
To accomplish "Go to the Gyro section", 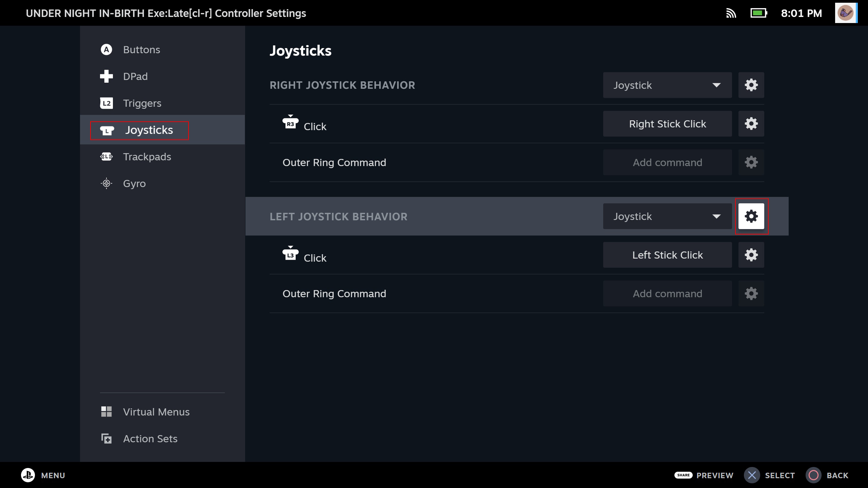I will pos(134,184).
